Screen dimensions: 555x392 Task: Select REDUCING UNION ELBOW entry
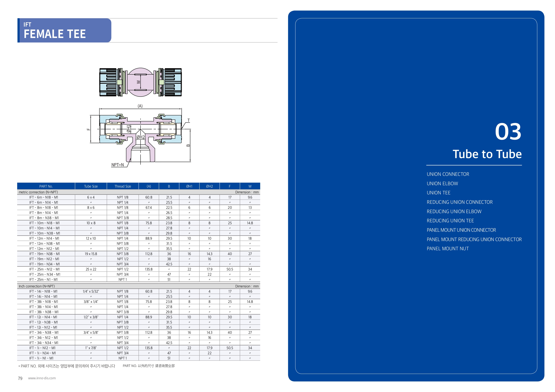click(454, 212)
